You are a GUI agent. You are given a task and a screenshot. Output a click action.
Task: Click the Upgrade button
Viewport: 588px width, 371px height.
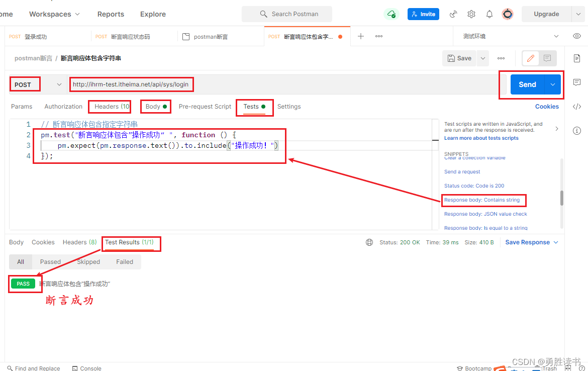click(x=546, y=14)
